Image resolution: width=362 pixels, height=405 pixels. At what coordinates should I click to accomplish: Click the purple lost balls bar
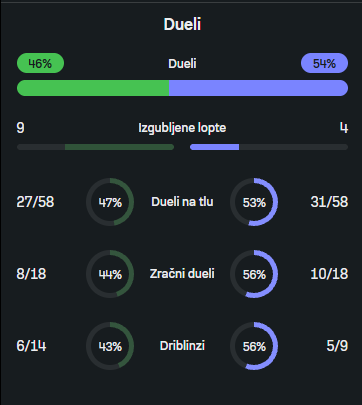coord(214,147)
